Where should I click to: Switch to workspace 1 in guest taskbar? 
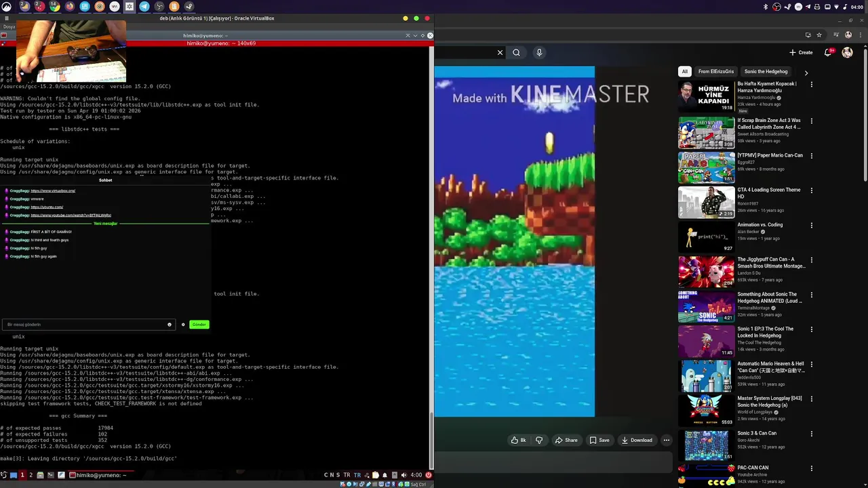tap(22, 475)
